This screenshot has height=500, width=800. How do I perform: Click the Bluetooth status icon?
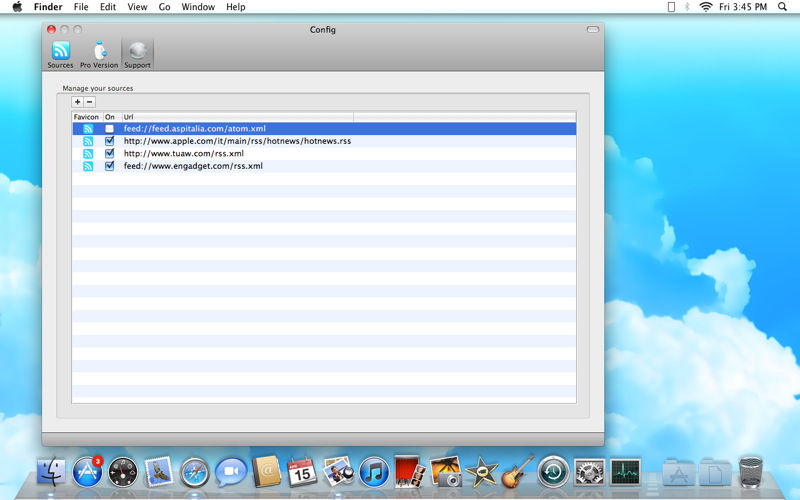click(687, 7)
